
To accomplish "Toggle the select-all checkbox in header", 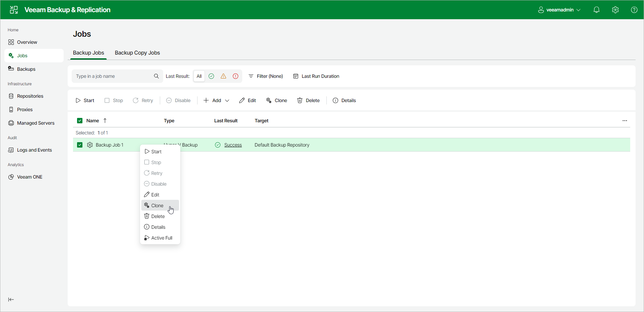I will coord(80,121).
